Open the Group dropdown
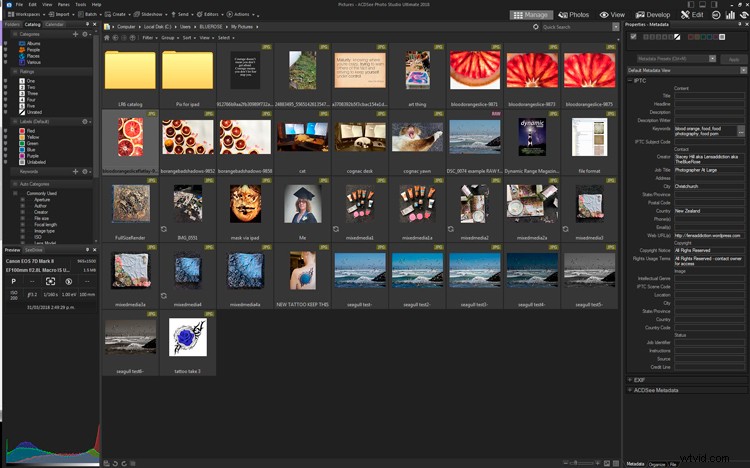 (x=169, y=37)
